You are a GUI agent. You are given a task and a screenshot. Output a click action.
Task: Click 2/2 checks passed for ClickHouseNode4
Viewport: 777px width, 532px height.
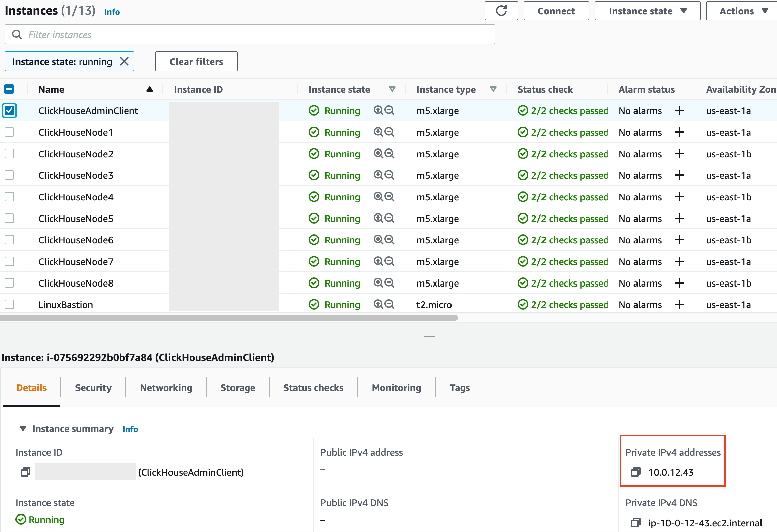coord(563,197)
